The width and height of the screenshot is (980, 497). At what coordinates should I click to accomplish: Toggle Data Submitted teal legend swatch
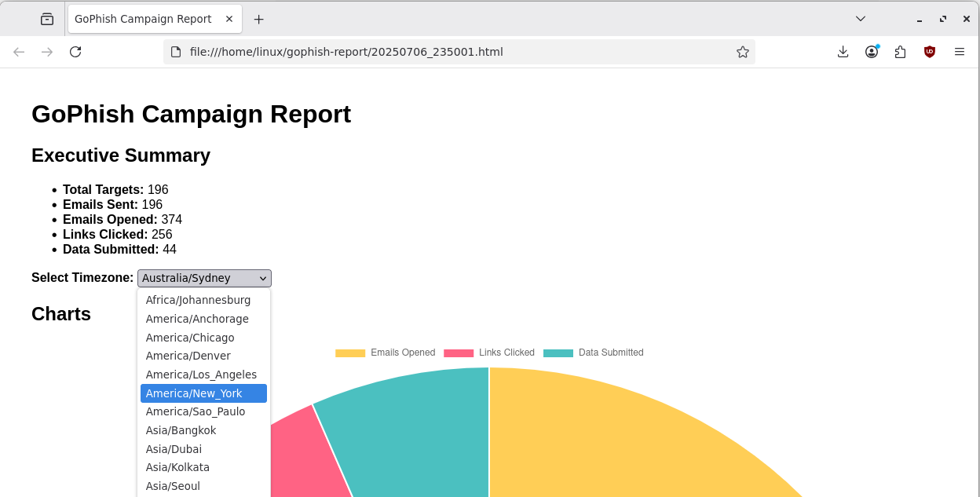[558, 353]
